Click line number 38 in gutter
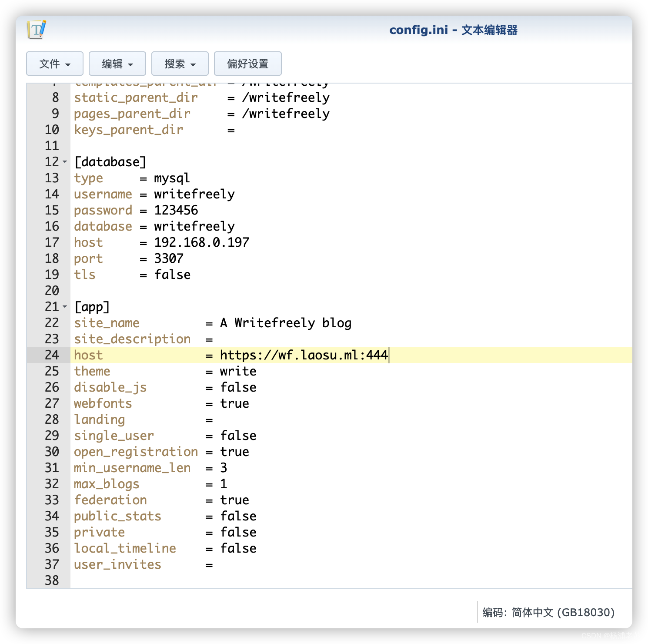Image resolution: width=648 pixels, height=644 pixels. [52, 580]
